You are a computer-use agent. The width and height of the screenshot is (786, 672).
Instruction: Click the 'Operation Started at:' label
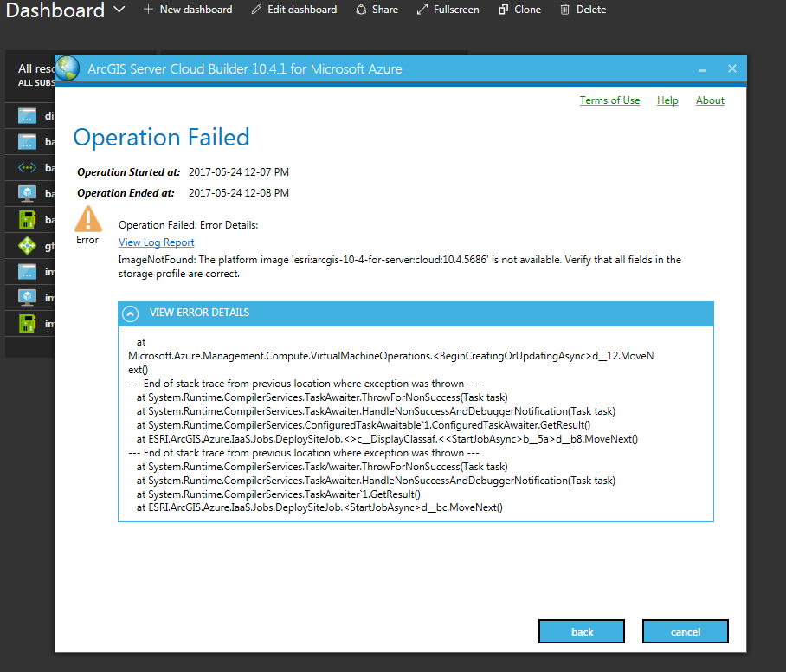(x=129, y=172)
